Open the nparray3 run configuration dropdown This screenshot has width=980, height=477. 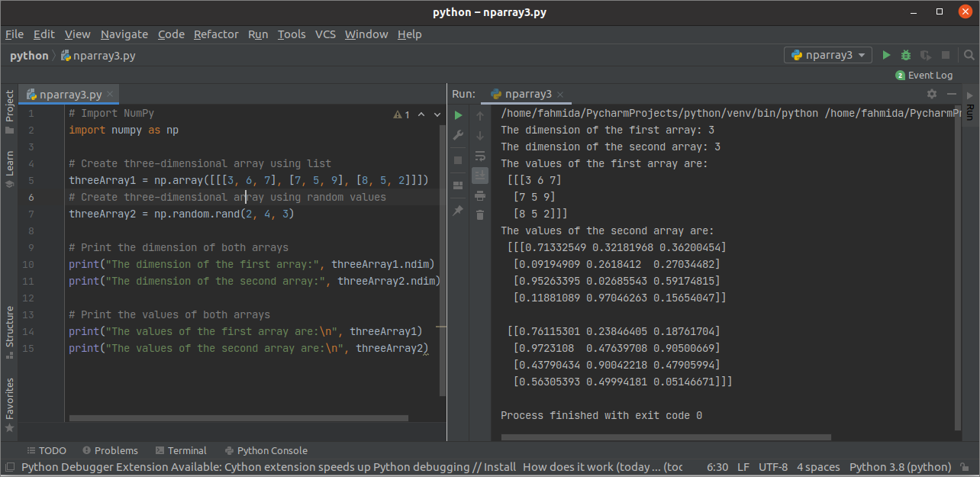828,55
